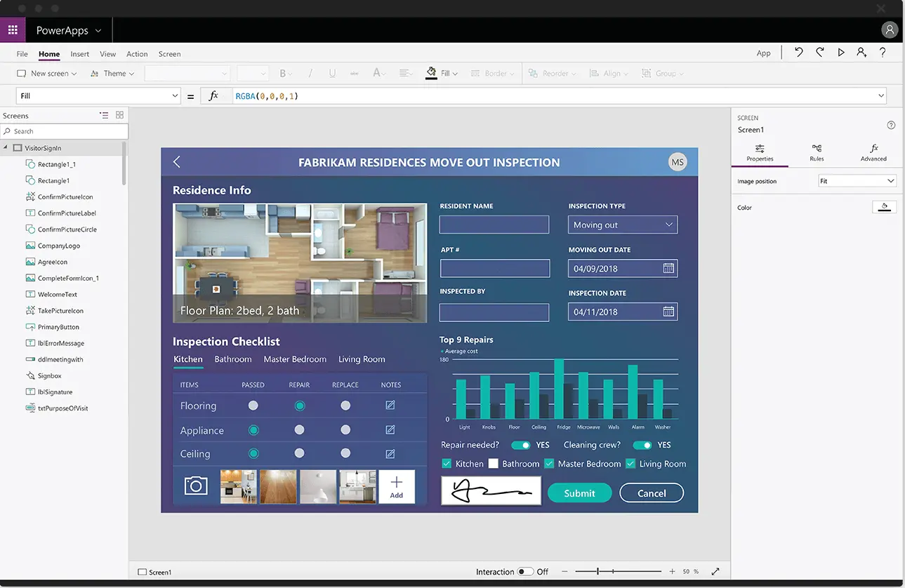Image resolution: width=905 pixels, height=588 pixels.
Task: Open calendar for Moving Out Date
Action: pos(668,268)
